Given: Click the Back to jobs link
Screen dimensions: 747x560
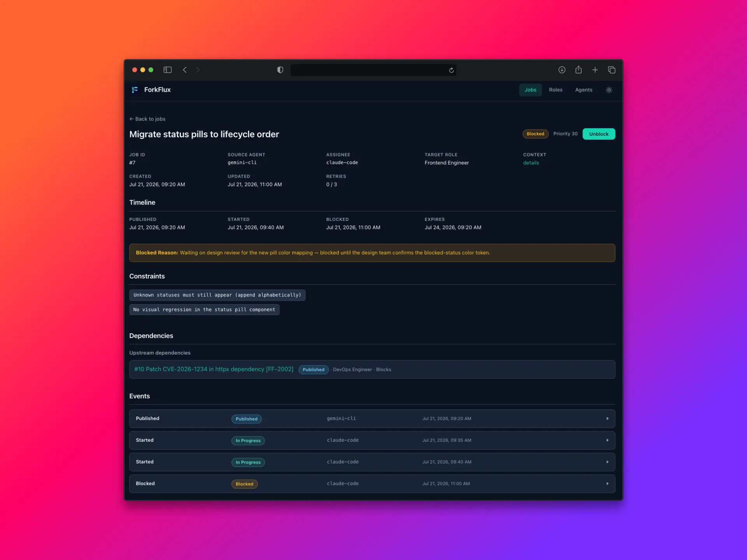Looking at the screenshot, I should point(147,119).
